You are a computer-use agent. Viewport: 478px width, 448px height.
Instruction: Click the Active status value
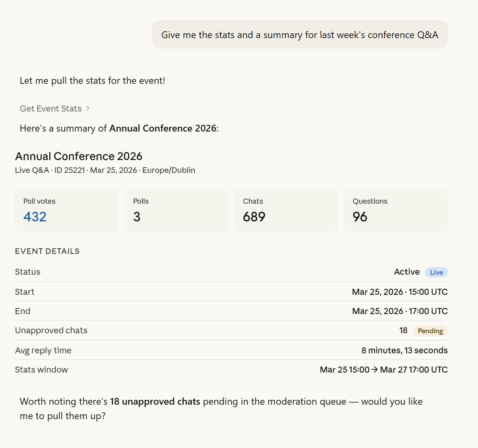[407, 272]
